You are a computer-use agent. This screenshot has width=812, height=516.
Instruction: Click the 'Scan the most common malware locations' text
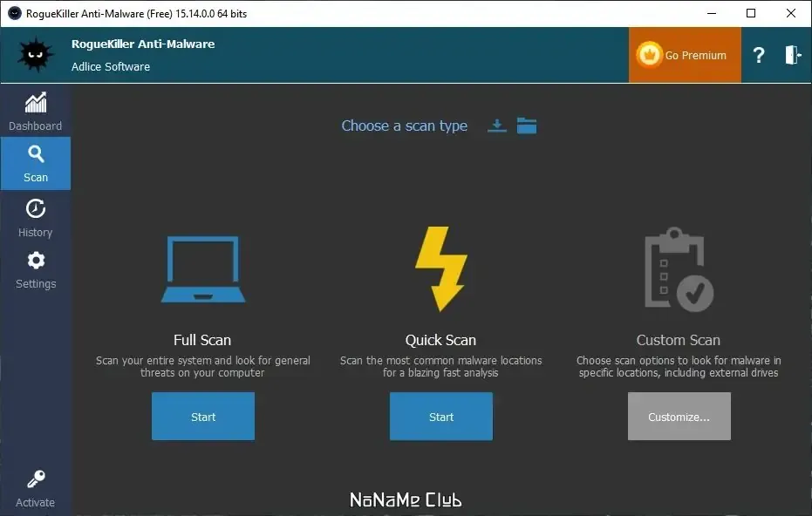(x=440, y=366)
